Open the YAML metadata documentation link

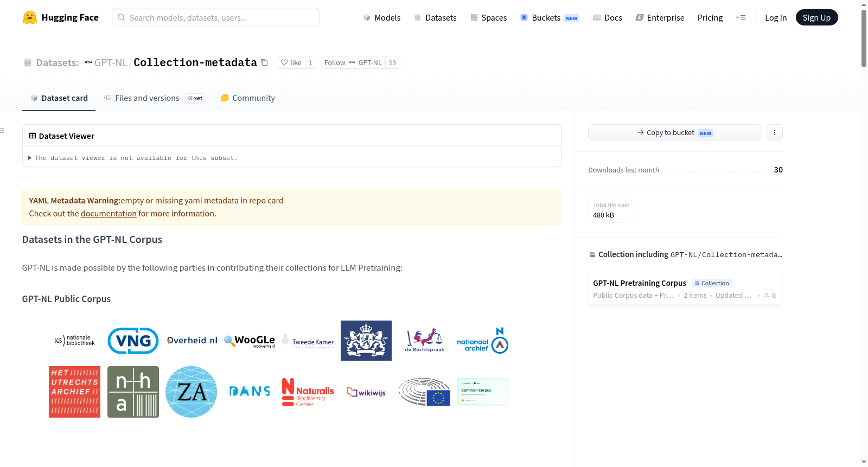pyautogui.click(x=108, y=214)
